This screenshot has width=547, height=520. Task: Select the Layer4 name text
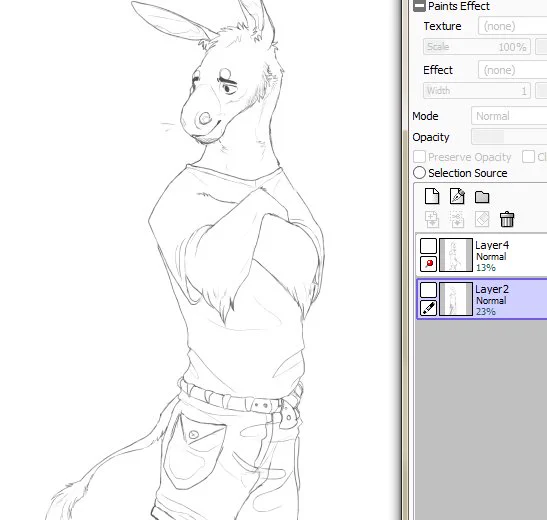(492, 245)
